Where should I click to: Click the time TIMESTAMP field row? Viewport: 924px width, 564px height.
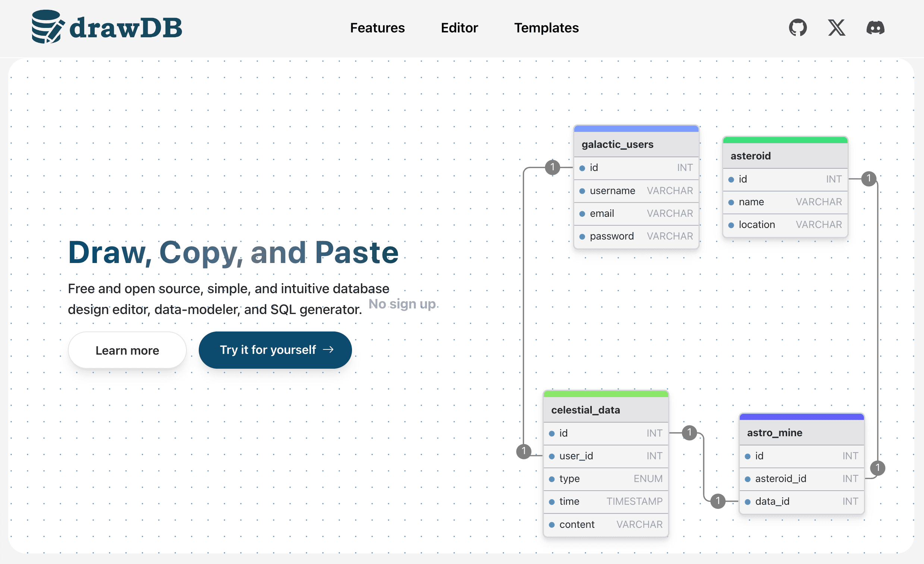coord(606,501)
